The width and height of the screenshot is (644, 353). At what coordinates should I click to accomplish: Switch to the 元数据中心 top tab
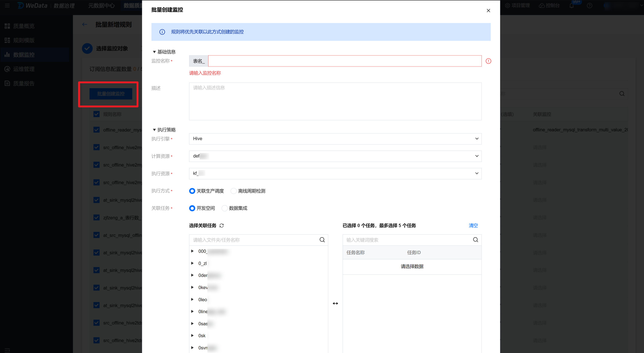click(x=101, y=5)
